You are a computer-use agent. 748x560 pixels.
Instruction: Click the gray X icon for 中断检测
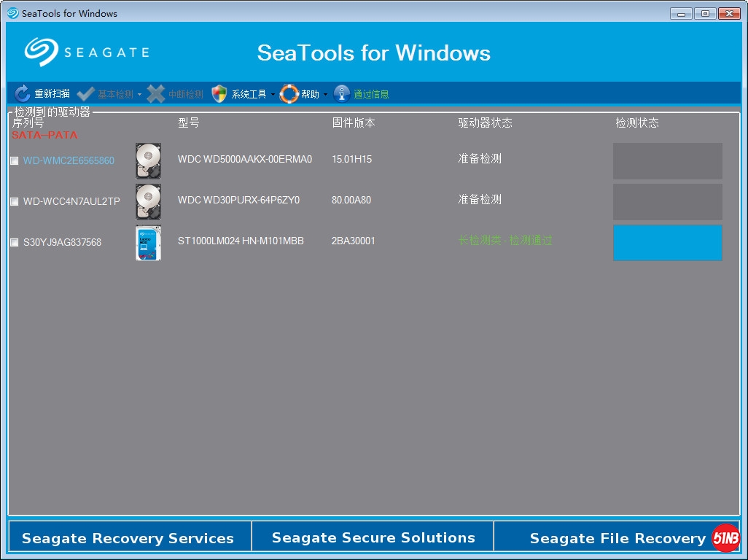coord(156,93)
